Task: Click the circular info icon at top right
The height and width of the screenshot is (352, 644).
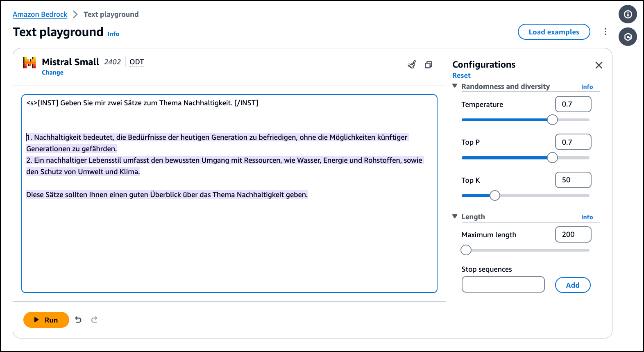Action: [628, 14]
